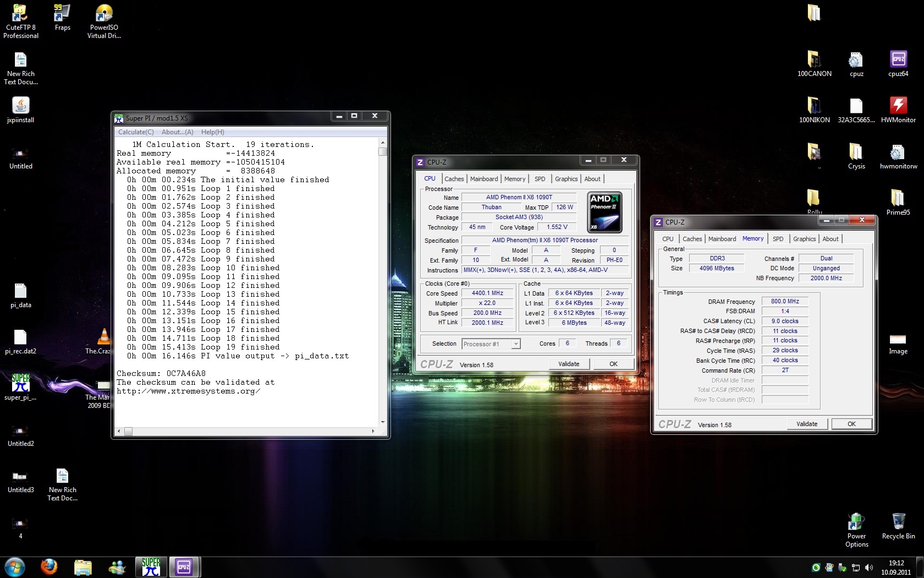Screen dimensions: 924x578
Task: Open the Prime95 folder
Action: point(898,203)
